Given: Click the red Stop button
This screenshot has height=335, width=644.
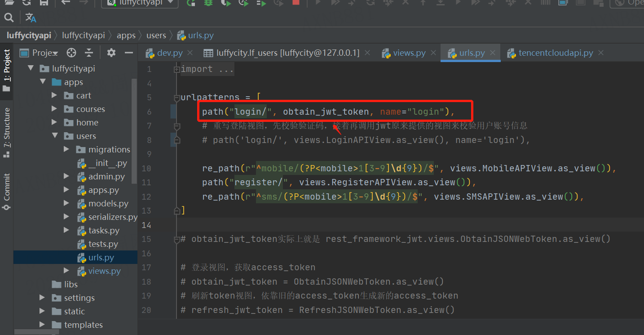Looking at the screenshot, I should [296, 2].
